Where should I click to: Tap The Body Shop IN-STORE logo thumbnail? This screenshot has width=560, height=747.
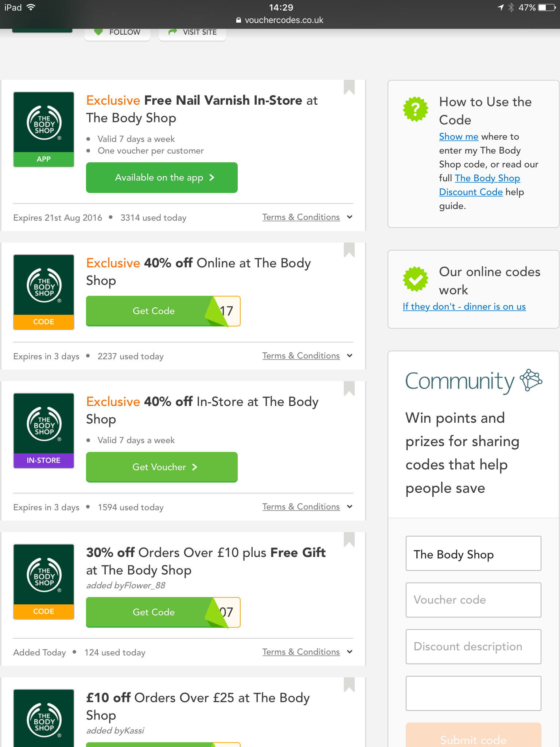pos(44,430)
